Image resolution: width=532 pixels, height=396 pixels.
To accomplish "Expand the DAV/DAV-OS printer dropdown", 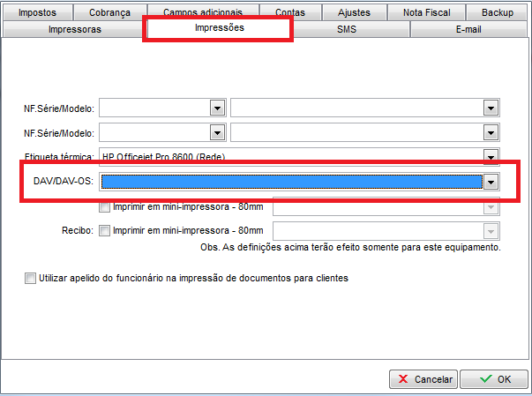I will [x=491, y=182].
